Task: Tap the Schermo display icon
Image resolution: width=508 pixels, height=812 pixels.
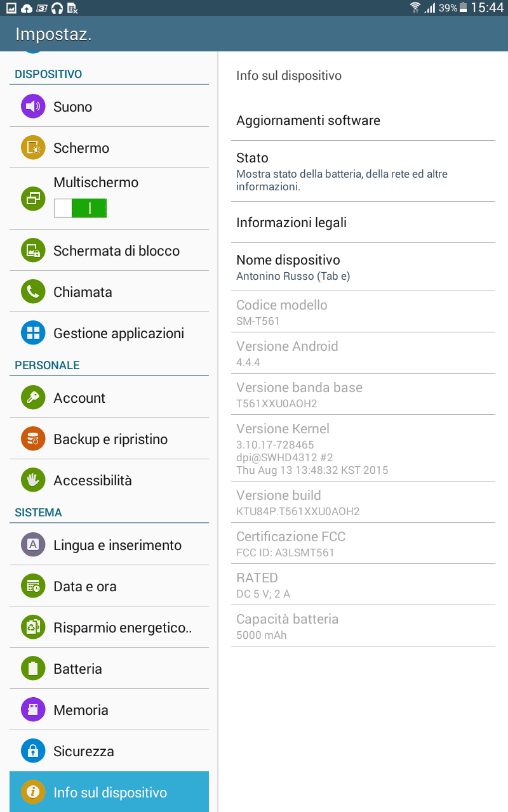Action: click(33, 148)
